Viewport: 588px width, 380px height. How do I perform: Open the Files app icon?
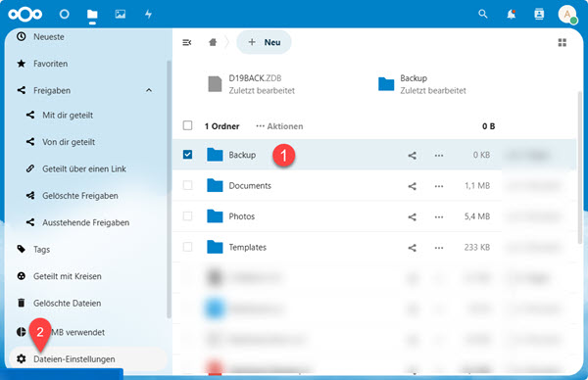coord(92,15)
